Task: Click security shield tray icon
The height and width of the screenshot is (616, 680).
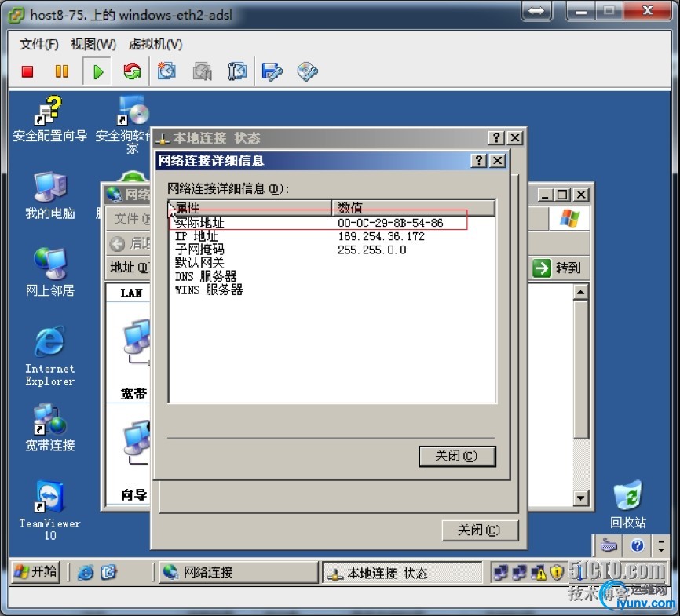Action: pyautogui.click(x=557, y=573)
